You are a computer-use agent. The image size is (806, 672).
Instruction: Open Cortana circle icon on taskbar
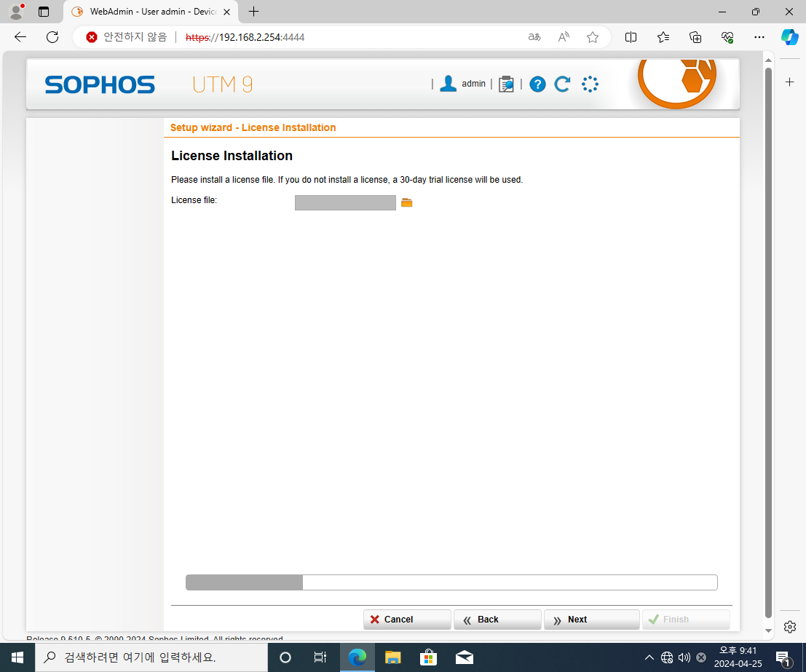point(285,657)
